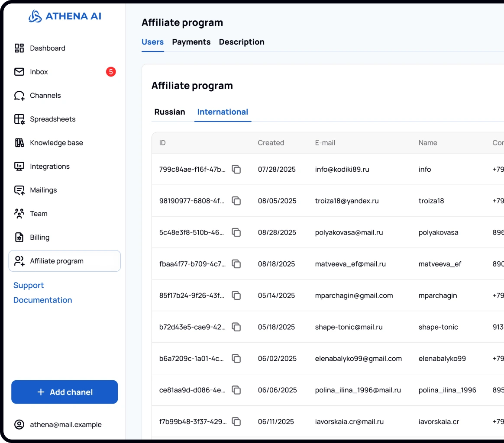Select the Russian affiliate tab
This screenshot has height=443, width=504.
click(x=169, y=112)
